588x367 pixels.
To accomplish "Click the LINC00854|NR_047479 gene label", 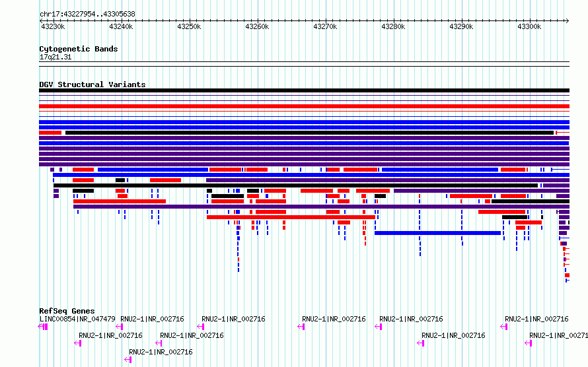I will [77, 319].
